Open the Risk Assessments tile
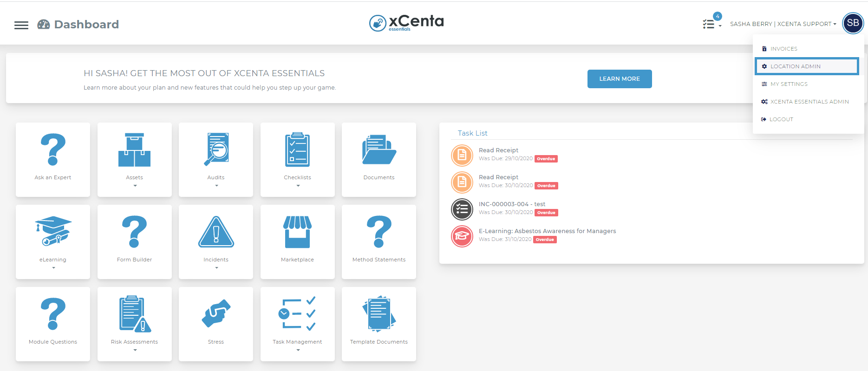The width and height of the screenshot is (868, 371). 135,324
